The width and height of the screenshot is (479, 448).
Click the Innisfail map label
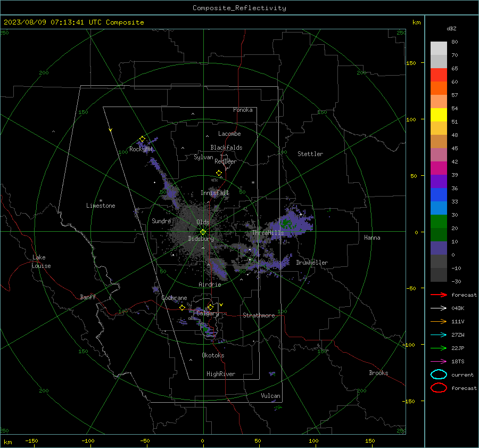click(x=215, y=193)
